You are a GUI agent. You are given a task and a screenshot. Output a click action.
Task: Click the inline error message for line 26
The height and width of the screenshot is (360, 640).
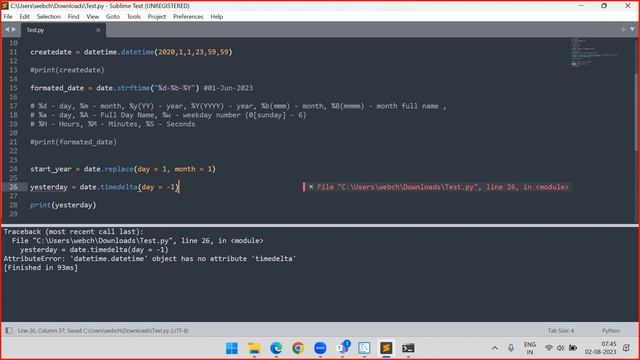click(442, 187)
